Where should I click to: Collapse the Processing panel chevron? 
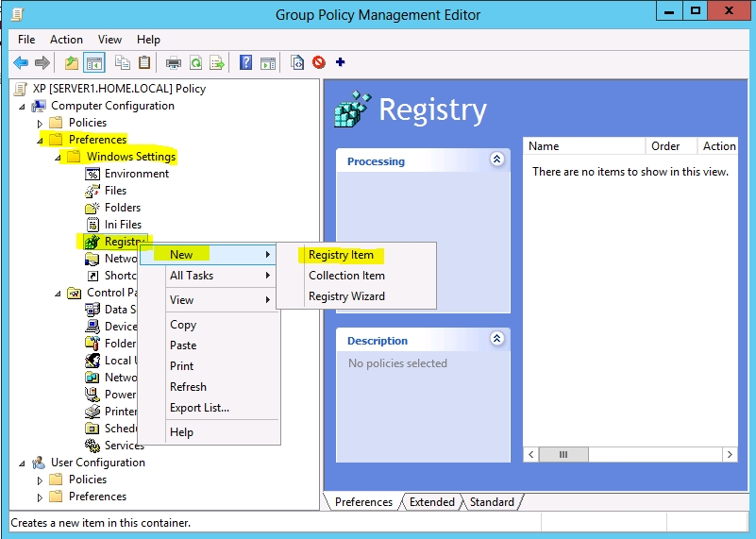(496, 160)
